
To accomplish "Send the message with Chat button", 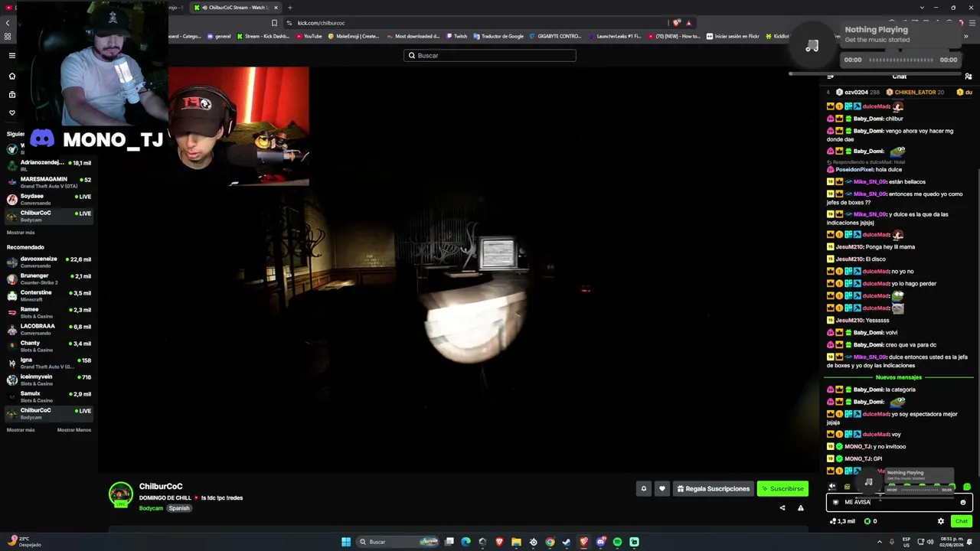I will pos(961,521).
